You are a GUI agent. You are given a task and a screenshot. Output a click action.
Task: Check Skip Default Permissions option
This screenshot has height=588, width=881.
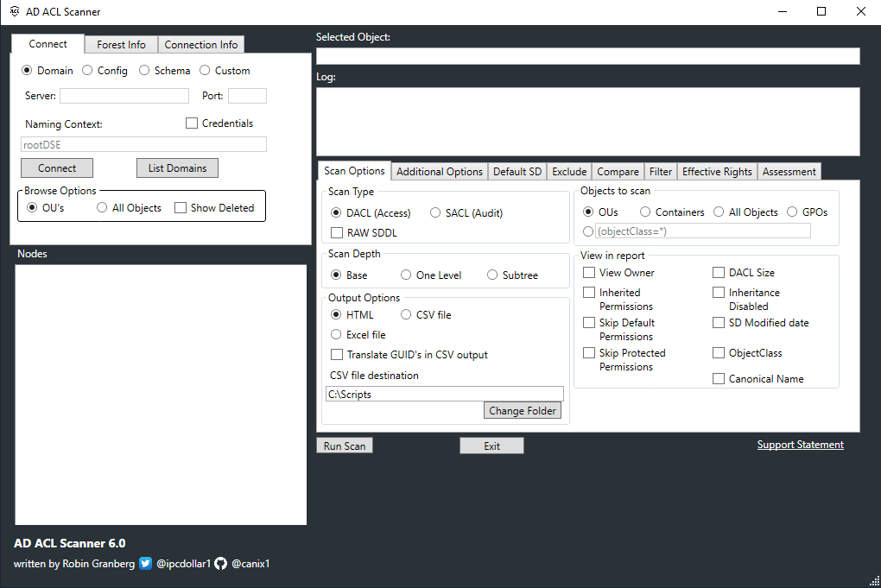point(589,323)
